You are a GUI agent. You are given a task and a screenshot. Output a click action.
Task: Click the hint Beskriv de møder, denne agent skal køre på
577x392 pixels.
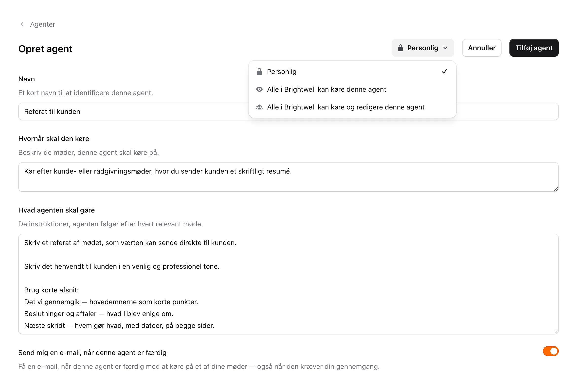tap(89, 152)
